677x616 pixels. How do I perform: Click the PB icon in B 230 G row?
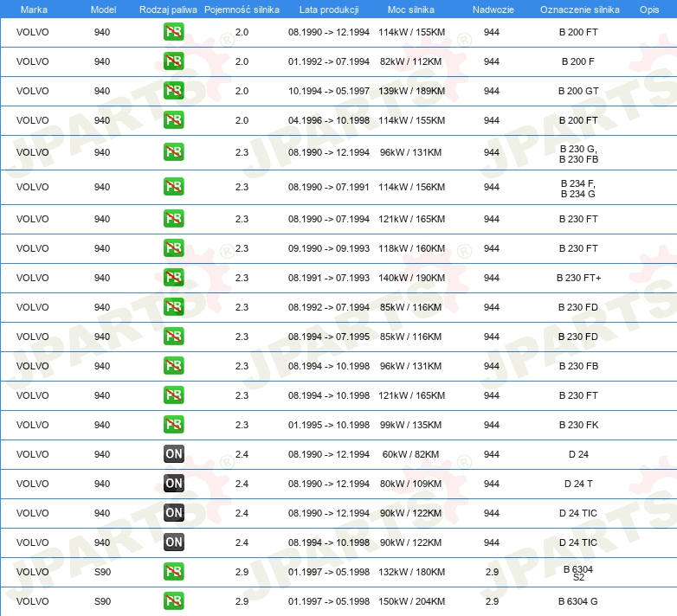[174, 152]
